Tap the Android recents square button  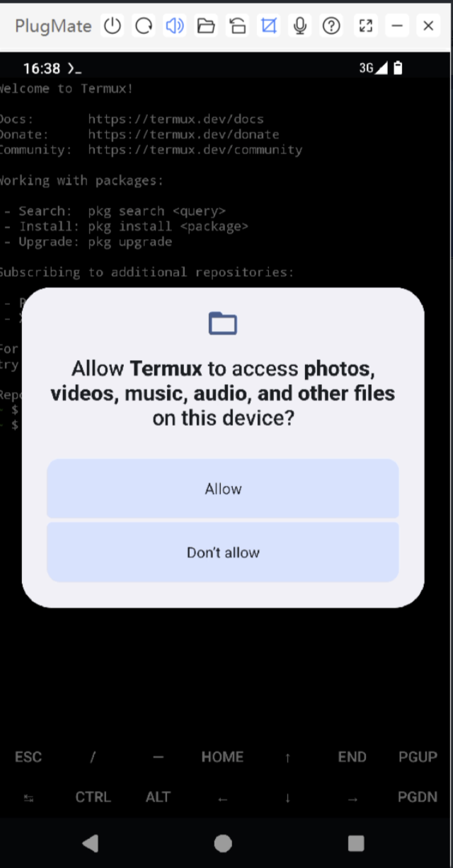[x=356, y=843]
